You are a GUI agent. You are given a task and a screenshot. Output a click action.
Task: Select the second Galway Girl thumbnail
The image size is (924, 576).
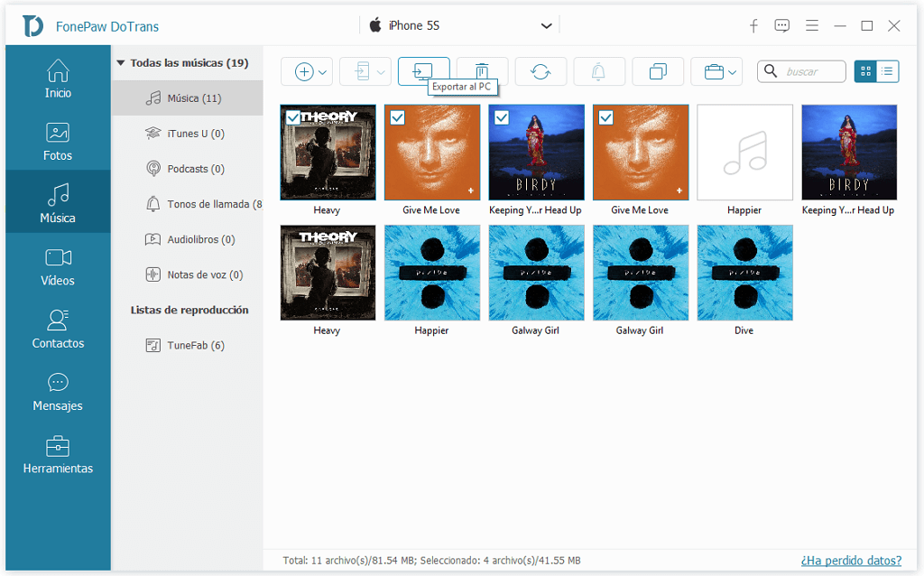pyautogui.click(x=641, y=273)
